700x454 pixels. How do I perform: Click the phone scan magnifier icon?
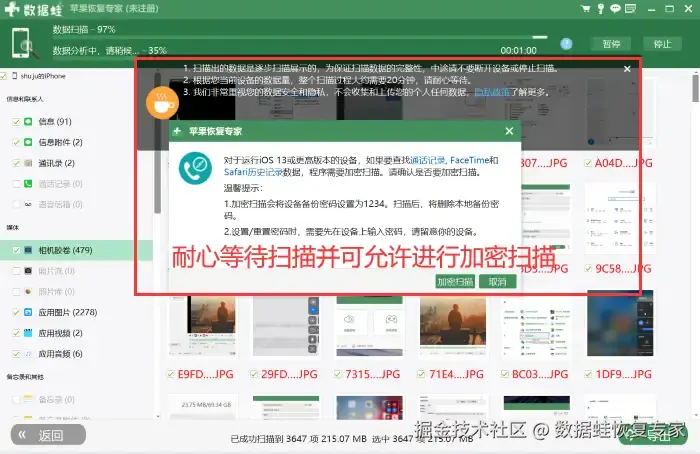click(x=24, y=43)
